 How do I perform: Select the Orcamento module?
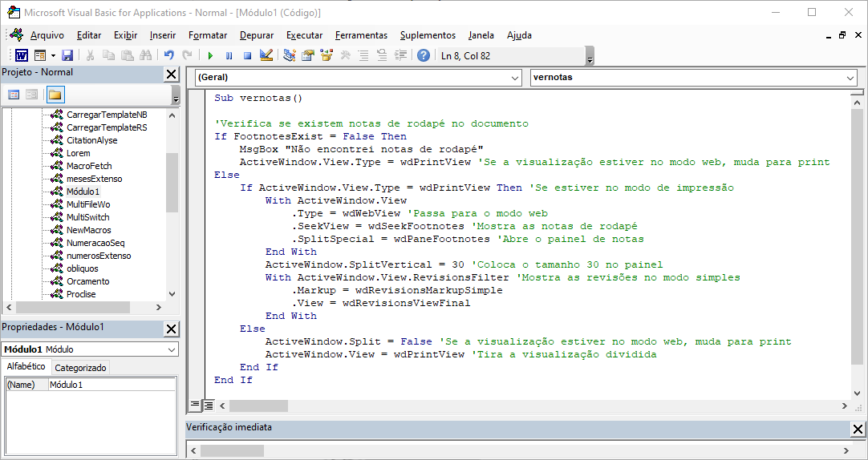pos(88,280)
